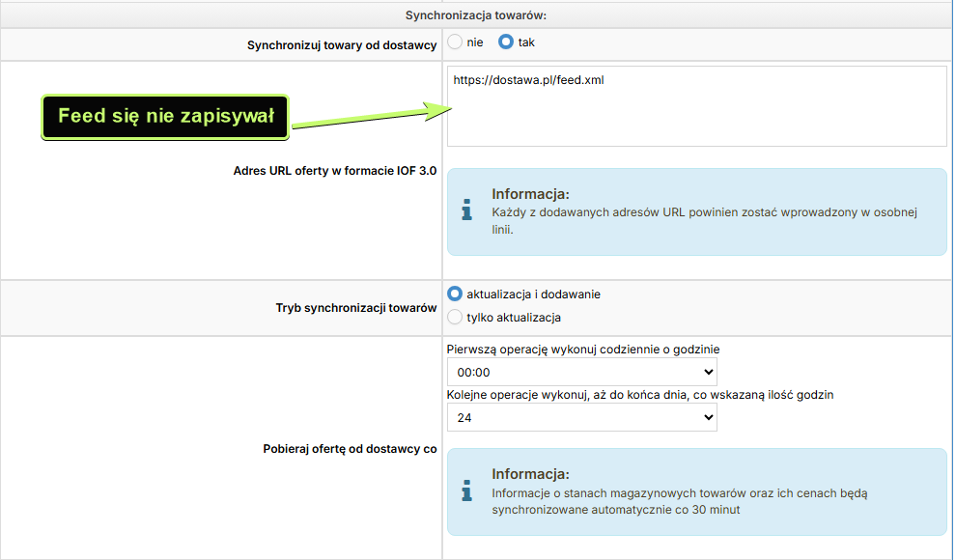Open the first operation hour dropdown 00:00
956x560 pixels.
581,373
